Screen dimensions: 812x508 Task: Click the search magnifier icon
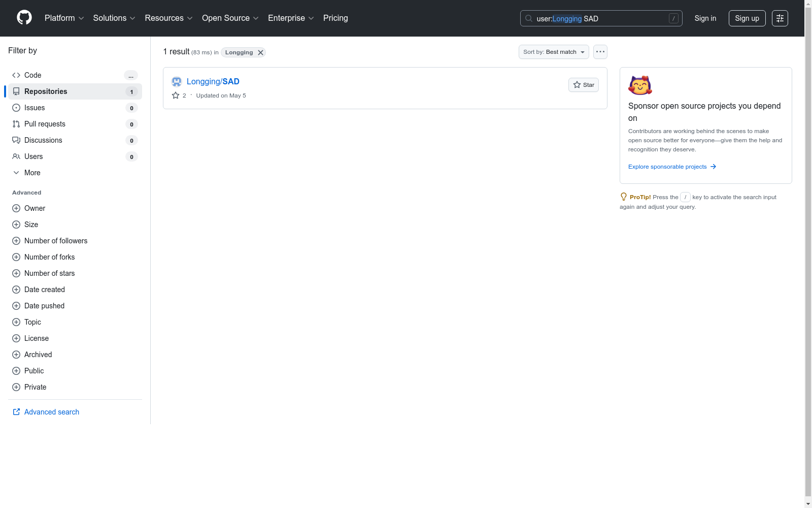529,18
